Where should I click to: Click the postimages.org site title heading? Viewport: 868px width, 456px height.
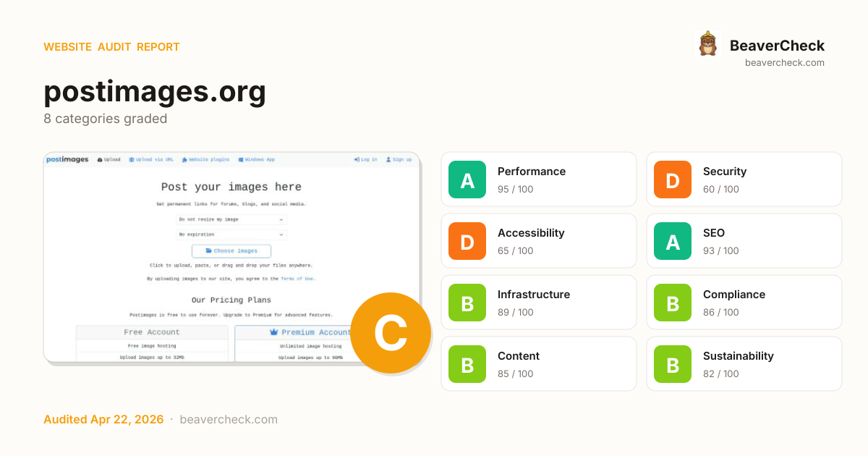tap(155, 92)
